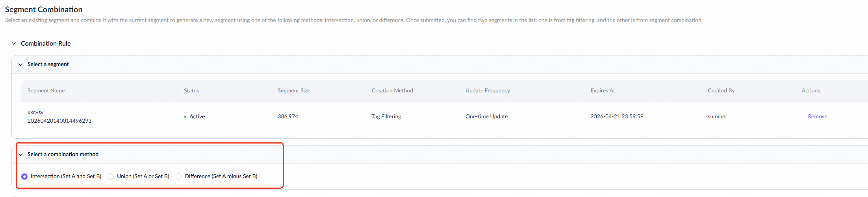Screen dimensions: 868x197
Task: Click the Creation Method column header
Action: pyautogui.click(x=392, y=91)
